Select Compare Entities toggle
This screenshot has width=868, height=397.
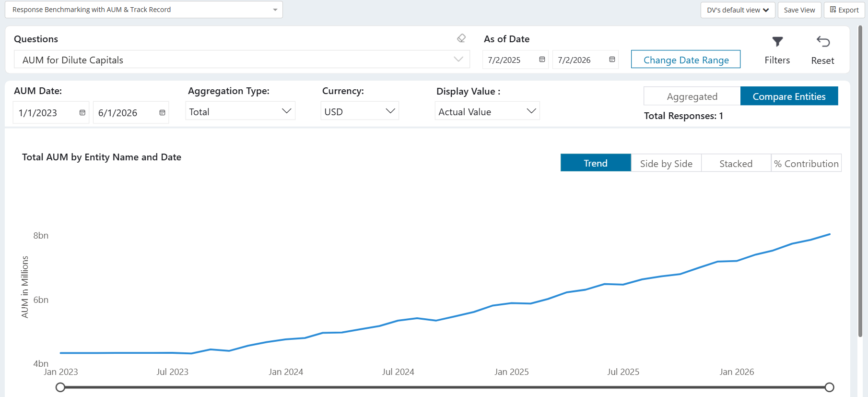coord(789,96)
